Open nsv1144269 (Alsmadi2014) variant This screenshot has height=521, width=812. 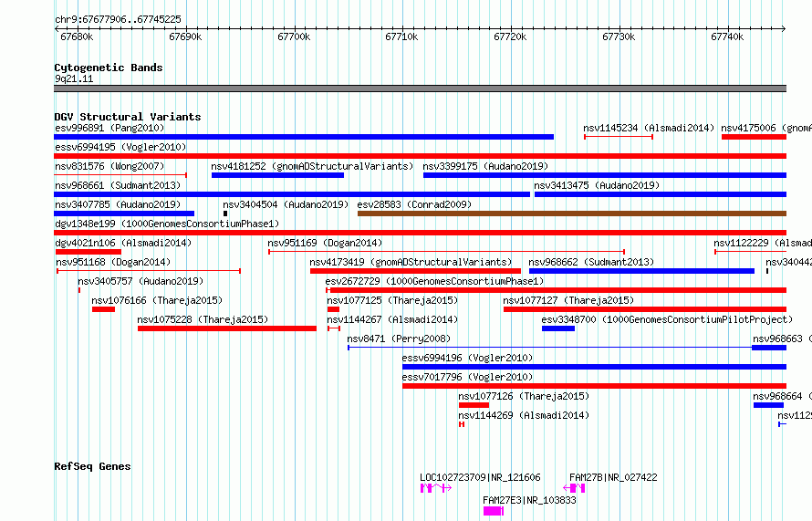tap(524, 415)
